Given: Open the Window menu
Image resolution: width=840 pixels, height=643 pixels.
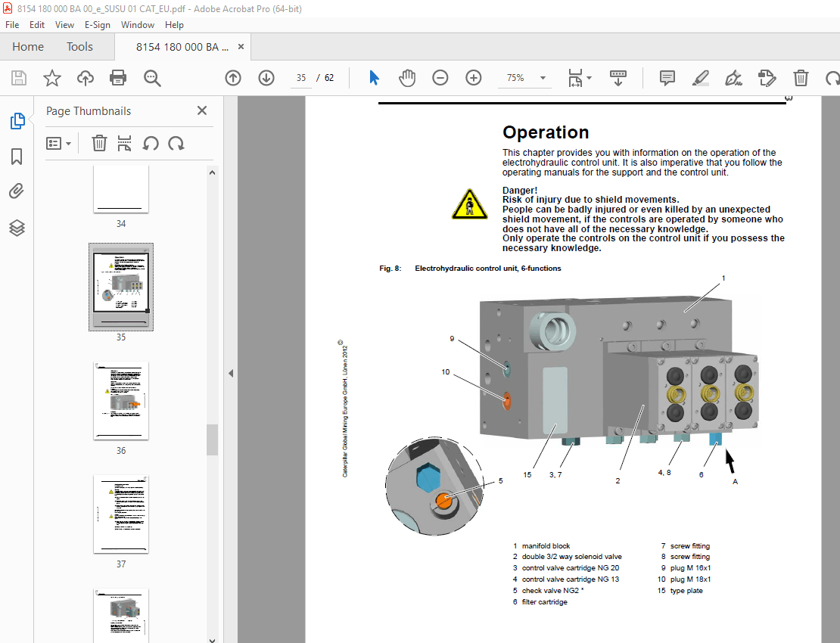Looking at the screenshot, I should point(138,25).
